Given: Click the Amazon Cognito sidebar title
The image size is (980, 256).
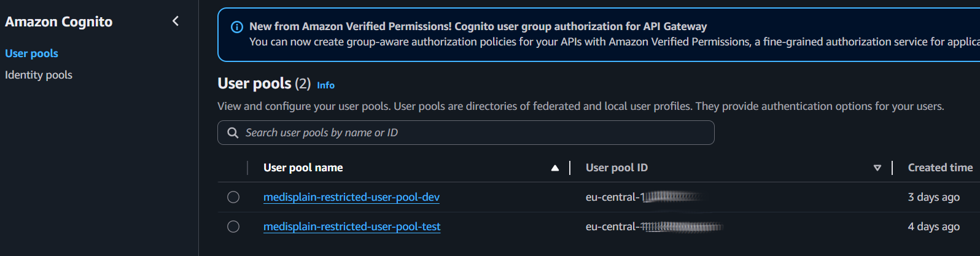Looking at the screenshot, I should pos(59,22).
